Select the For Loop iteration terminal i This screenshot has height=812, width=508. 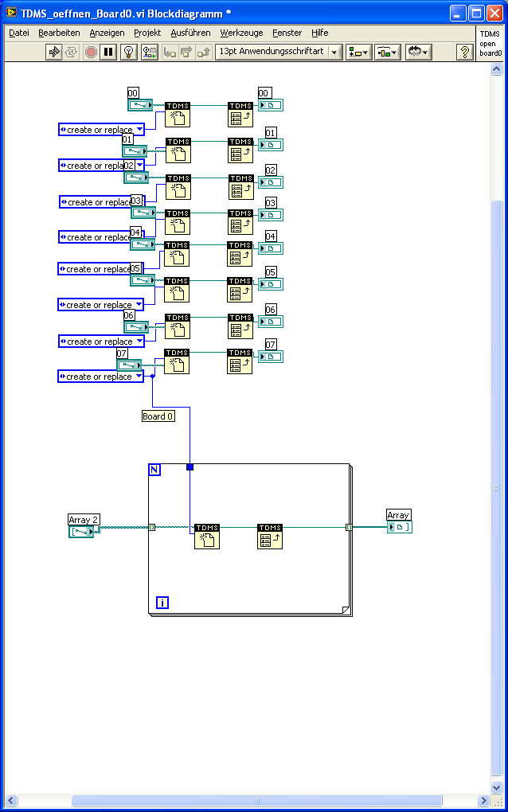pos(162,603)
